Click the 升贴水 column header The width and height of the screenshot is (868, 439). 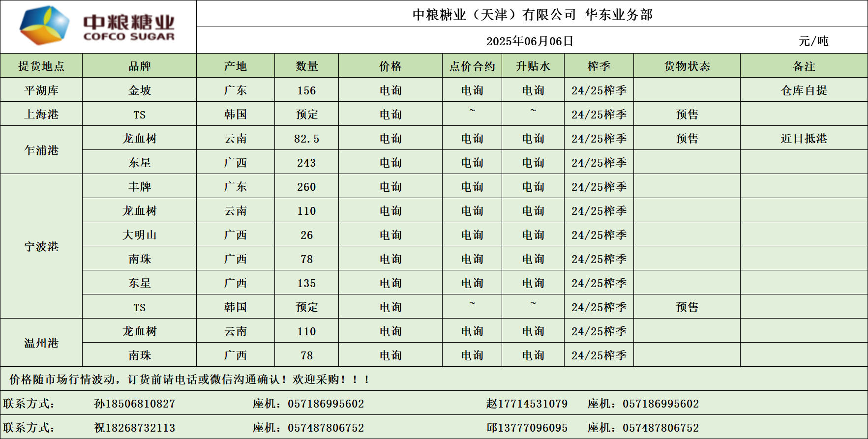coord(533,66)
